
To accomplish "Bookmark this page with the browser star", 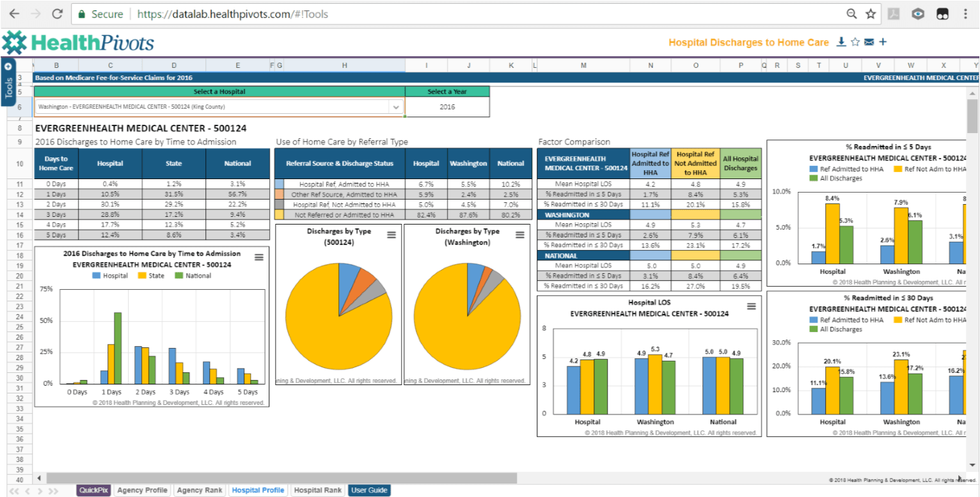I will [x=871, y=13].
